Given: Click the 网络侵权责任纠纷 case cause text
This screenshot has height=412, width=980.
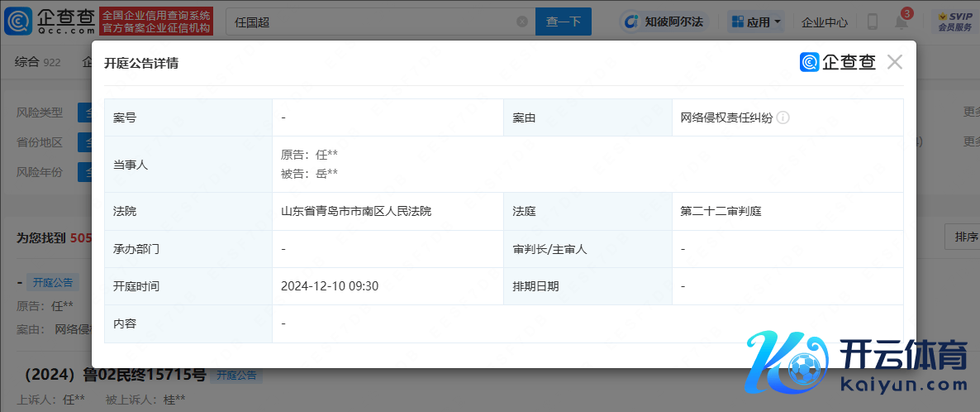Looking at the screenshot, I should tap(725, 117).
